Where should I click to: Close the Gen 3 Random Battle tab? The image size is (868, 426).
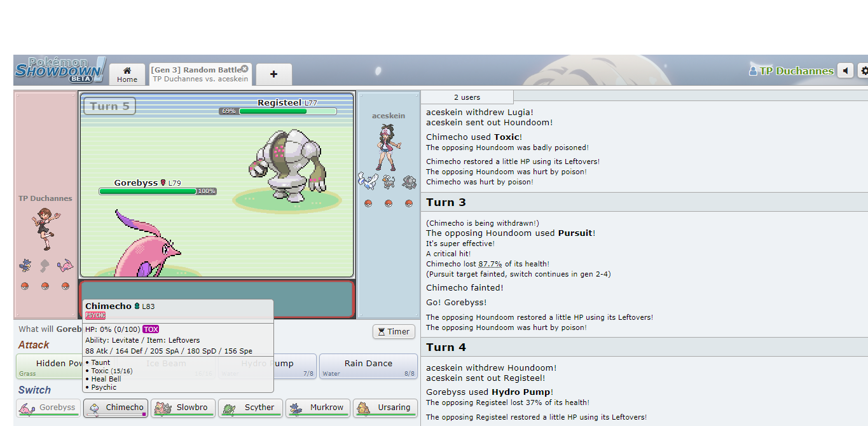(245, 69)
